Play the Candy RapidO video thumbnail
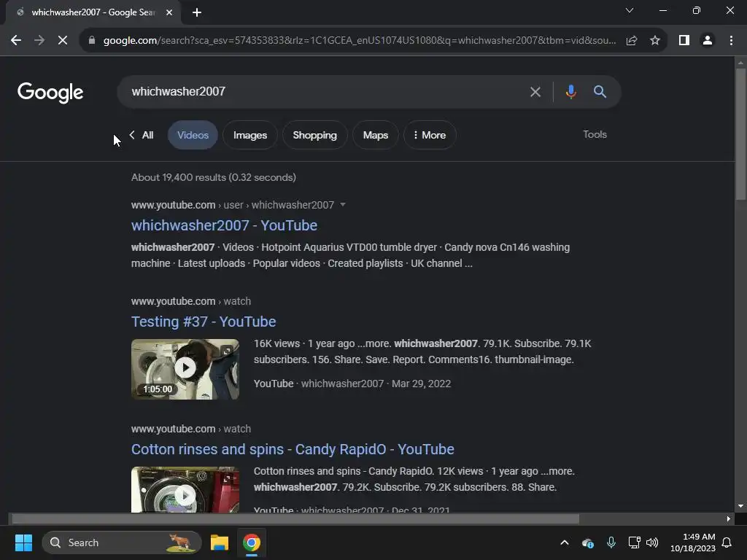Image resolution: width=747 pixels, height=560 pixels. tap(185, 491)
